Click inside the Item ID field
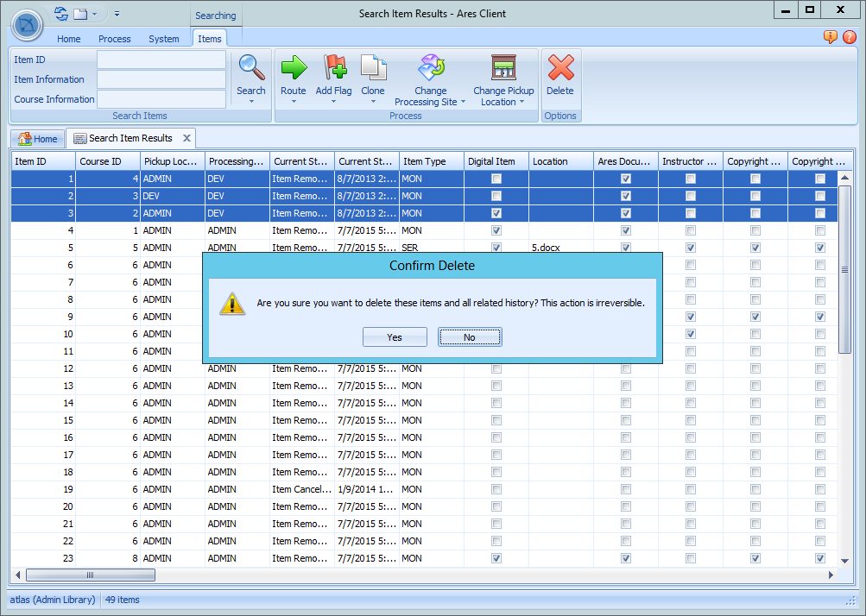Screen dimensions: 866x616 (x=159, y=60)
